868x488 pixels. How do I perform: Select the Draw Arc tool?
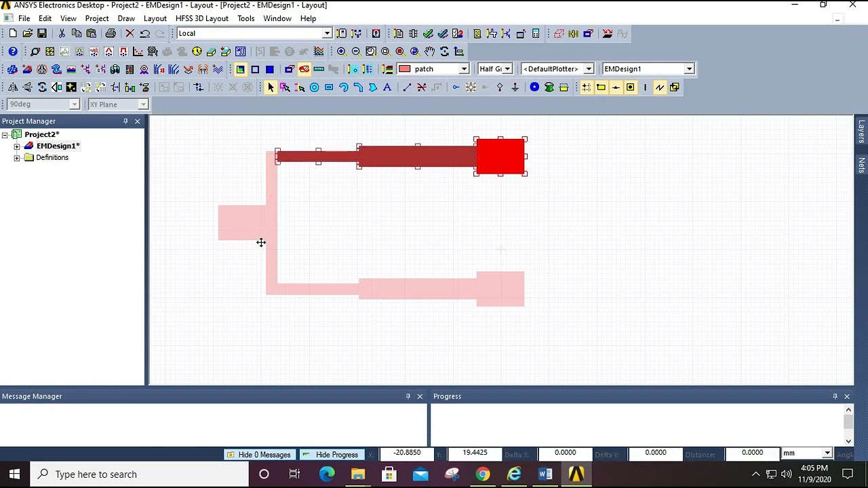click(344, 87)
